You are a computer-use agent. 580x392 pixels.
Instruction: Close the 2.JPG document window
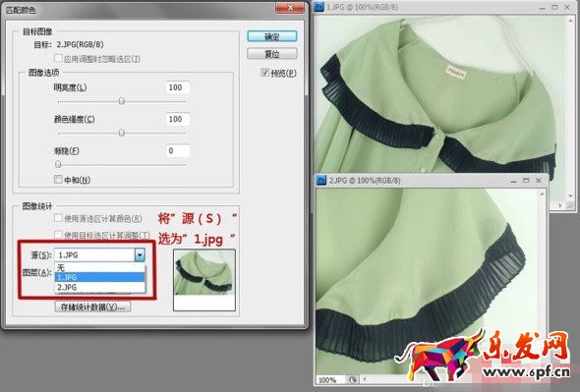tap(539, 181)
